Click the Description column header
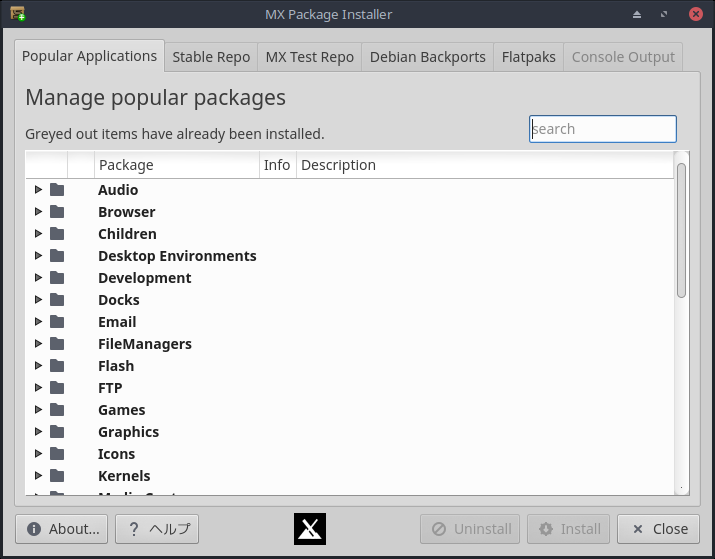Viewport: 715px width, 559px height. tap(485, 165)
